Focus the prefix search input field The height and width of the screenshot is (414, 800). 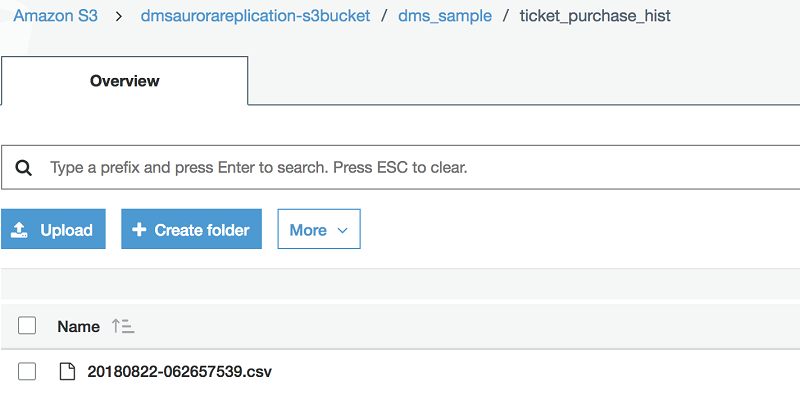[400, 167]
